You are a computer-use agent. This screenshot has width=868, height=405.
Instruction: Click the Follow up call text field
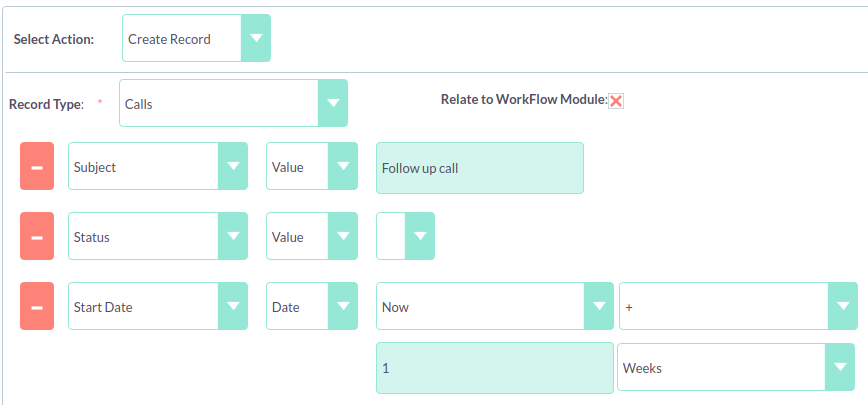pyautogui.click(x=479, y=168)
